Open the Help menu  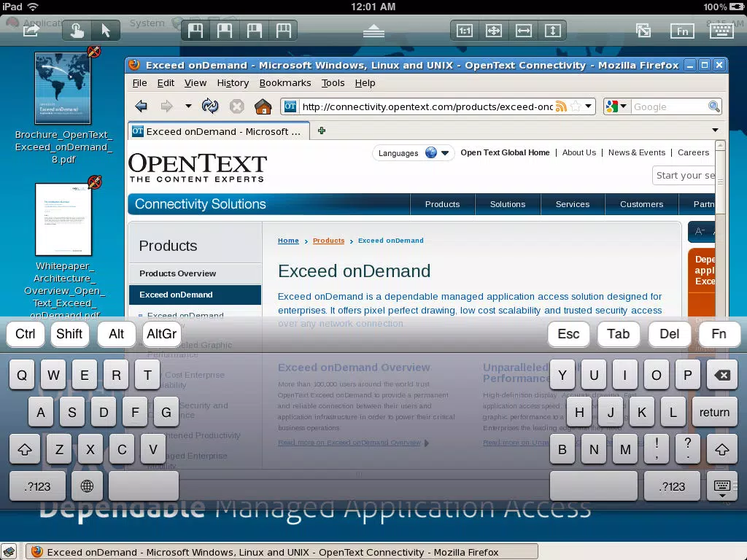365,83
